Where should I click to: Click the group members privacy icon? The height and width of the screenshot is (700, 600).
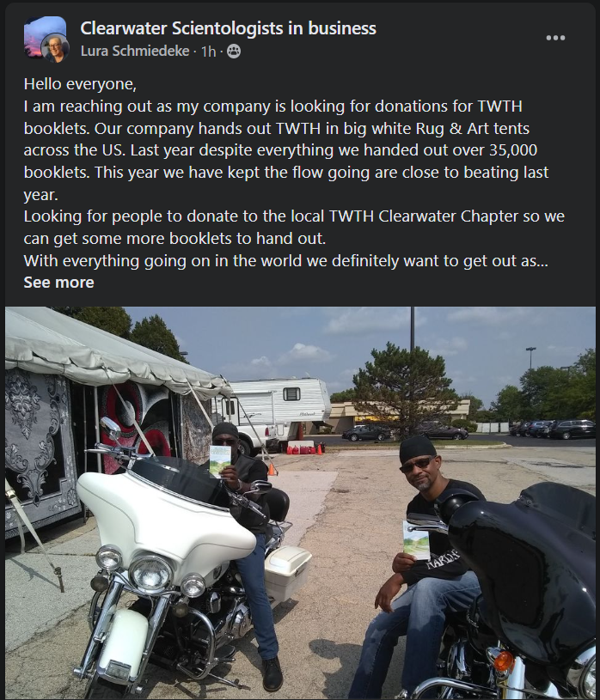[x=234, y=52]
